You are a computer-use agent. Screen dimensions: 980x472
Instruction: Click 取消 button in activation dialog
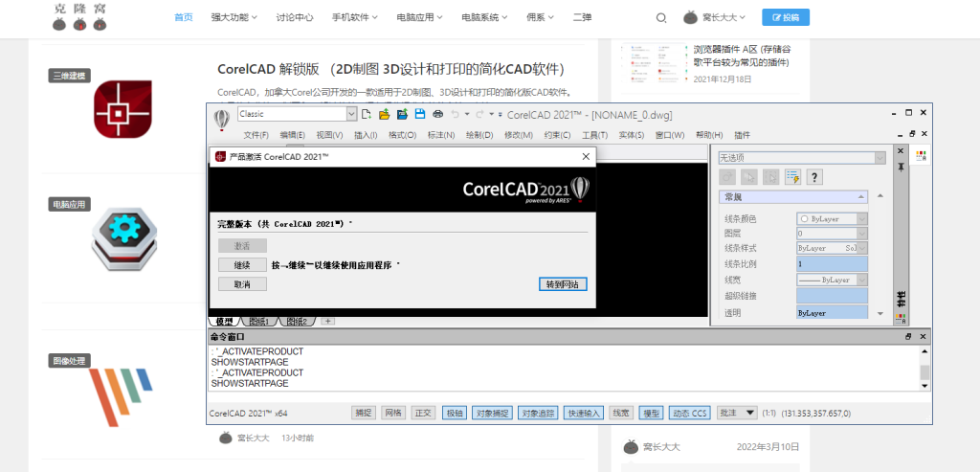click(242, 283)
